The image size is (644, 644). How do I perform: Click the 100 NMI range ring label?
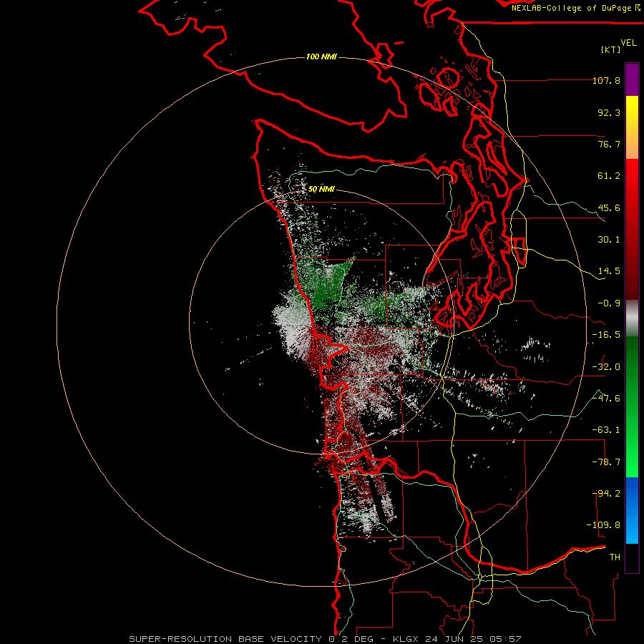(x=321, y=57)
